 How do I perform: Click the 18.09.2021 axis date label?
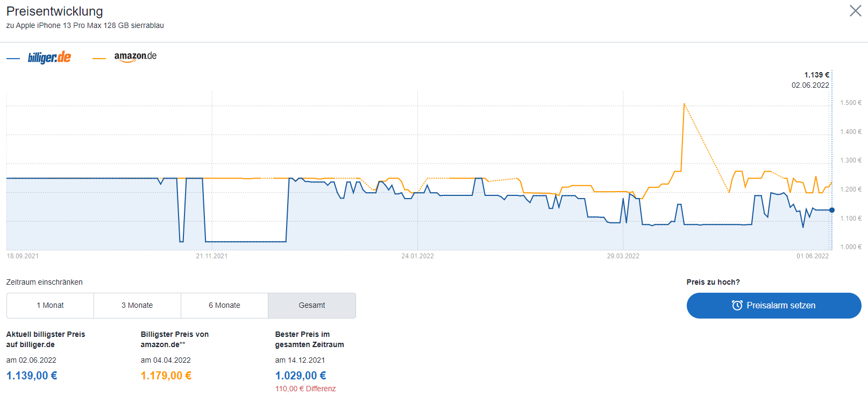click(23, 256)
